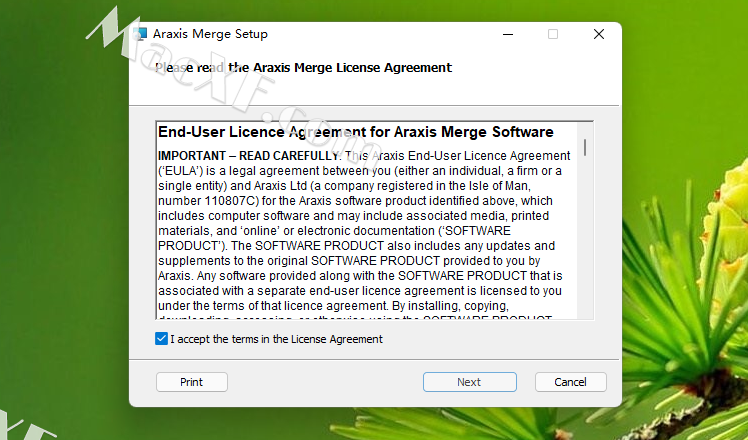
Task: Print the license agreement
Action: (x=192, y=382)
